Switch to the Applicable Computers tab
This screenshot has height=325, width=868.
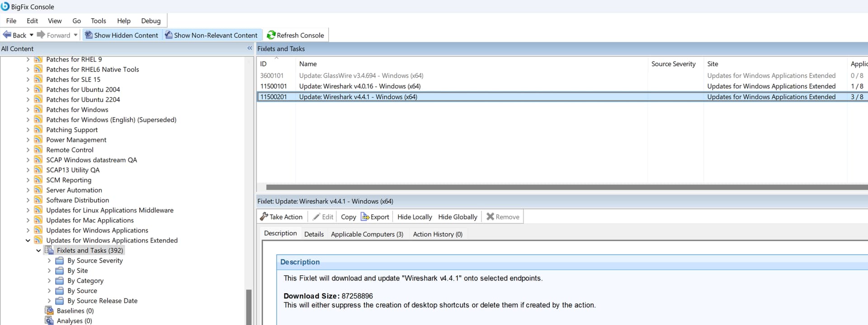pyautogui.click(x=367, y=234)
